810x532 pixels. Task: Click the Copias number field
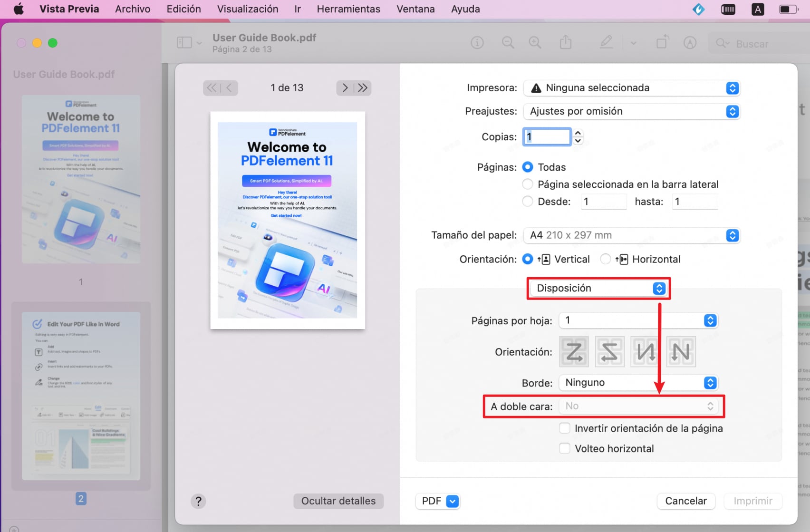(547, 137)
